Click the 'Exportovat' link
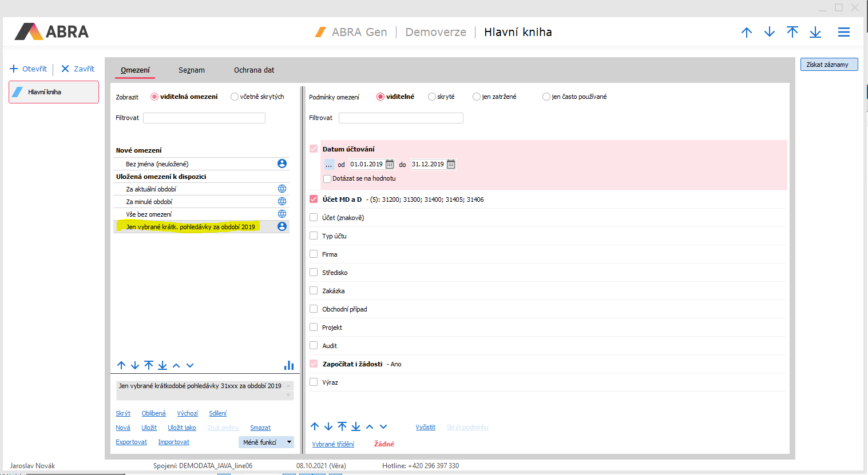The image size is (868, 475). [131, 442]
